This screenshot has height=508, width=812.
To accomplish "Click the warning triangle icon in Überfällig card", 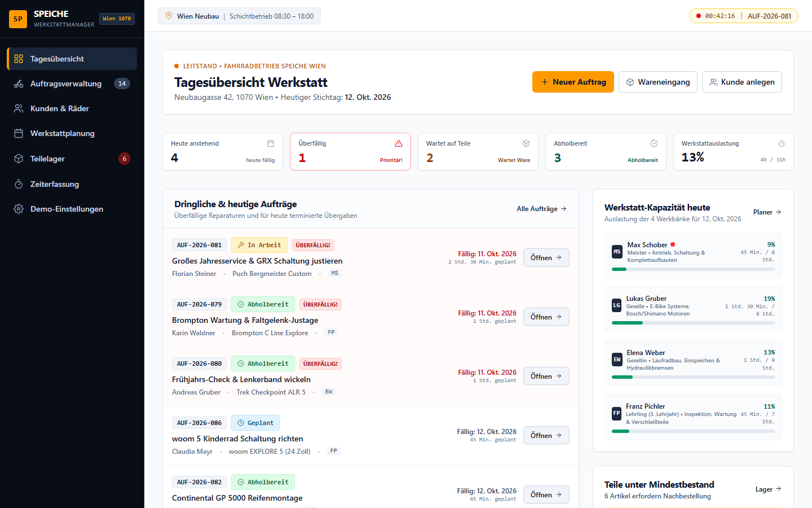I will (x=399, y=143).
